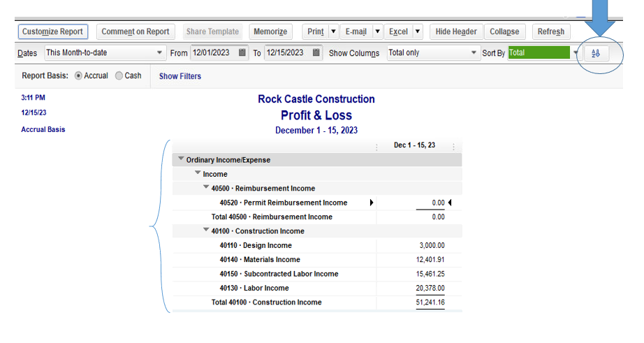The image size is (644, 343).
Task: Select 40130 Labor Income row
Action: point(316,288)
